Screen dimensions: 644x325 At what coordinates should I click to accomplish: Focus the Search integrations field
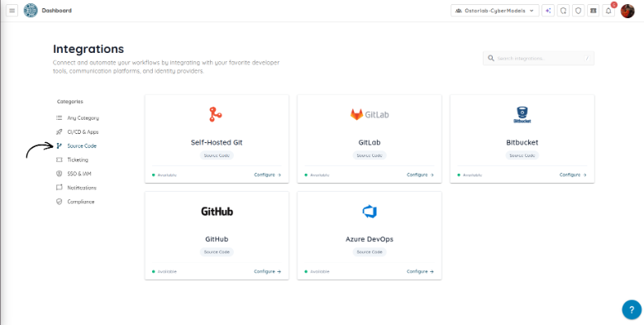click(x=538, y=59)
